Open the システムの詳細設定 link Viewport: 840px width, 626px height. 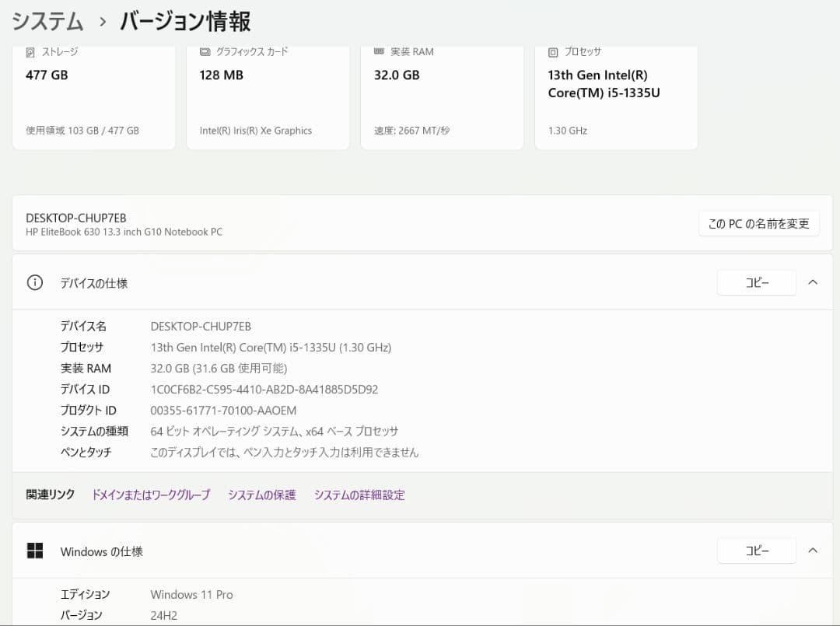click(x=359, y=495)
